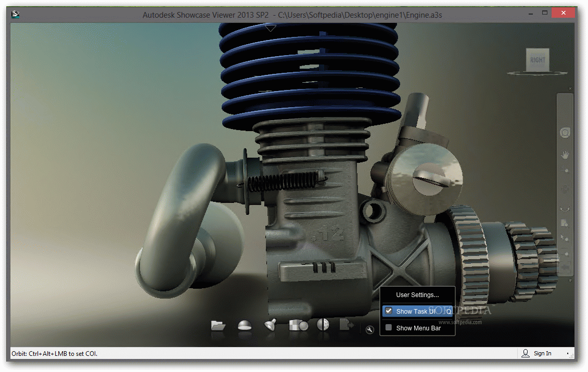This screenshot has height=372, width=588.
Task: Click the Sign In link
Action: tap(542, 353)
